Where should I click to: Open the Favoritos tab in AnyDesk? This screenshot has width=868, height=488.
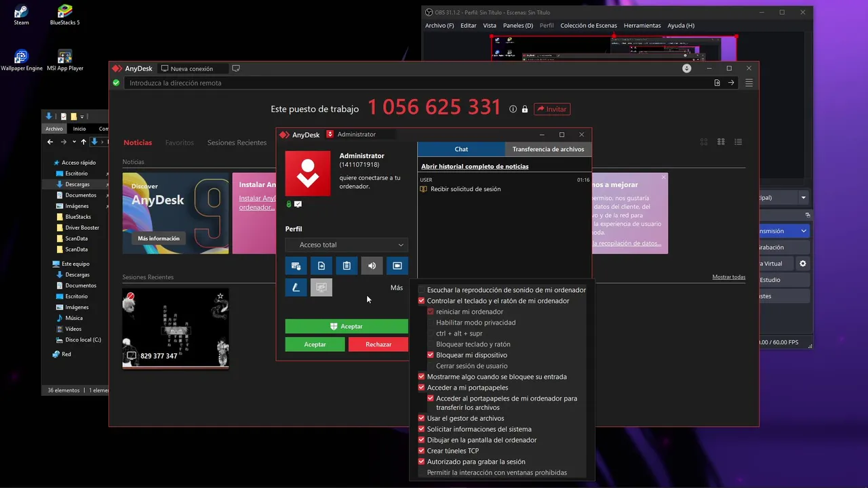tap(180, 143)
